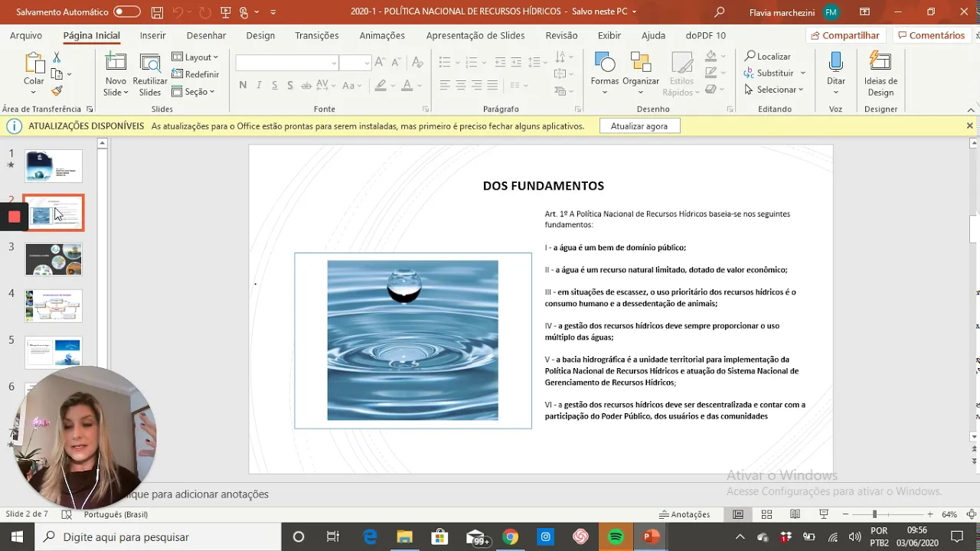
Task: Apply a numbered list to the text
Action: 471,63
